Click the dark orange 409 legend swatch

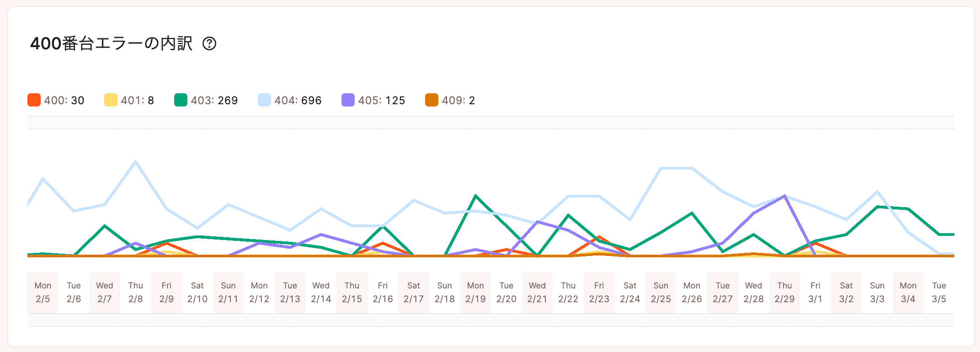pyautogui.click(x=431, y=100)
